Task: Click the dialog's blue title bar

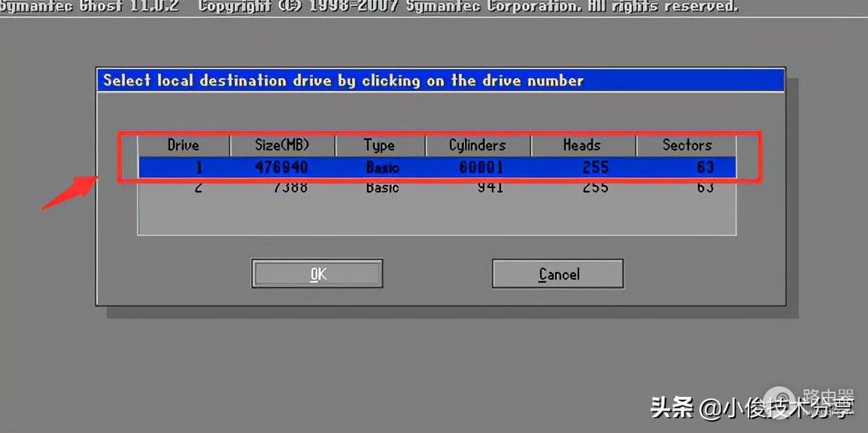Action: pos(440,80)
